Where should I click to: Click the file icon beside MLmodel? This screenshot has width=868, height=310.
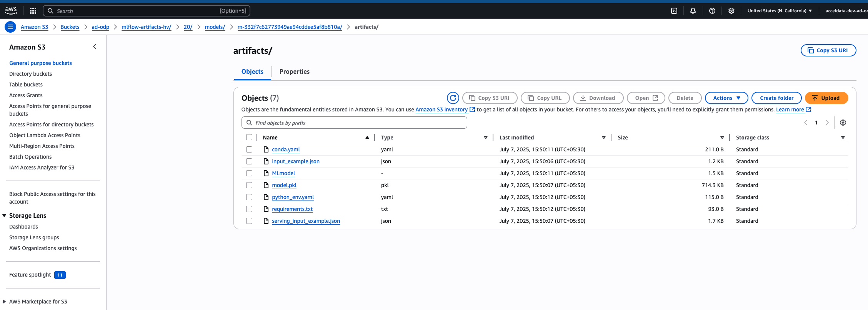[266, 173]
